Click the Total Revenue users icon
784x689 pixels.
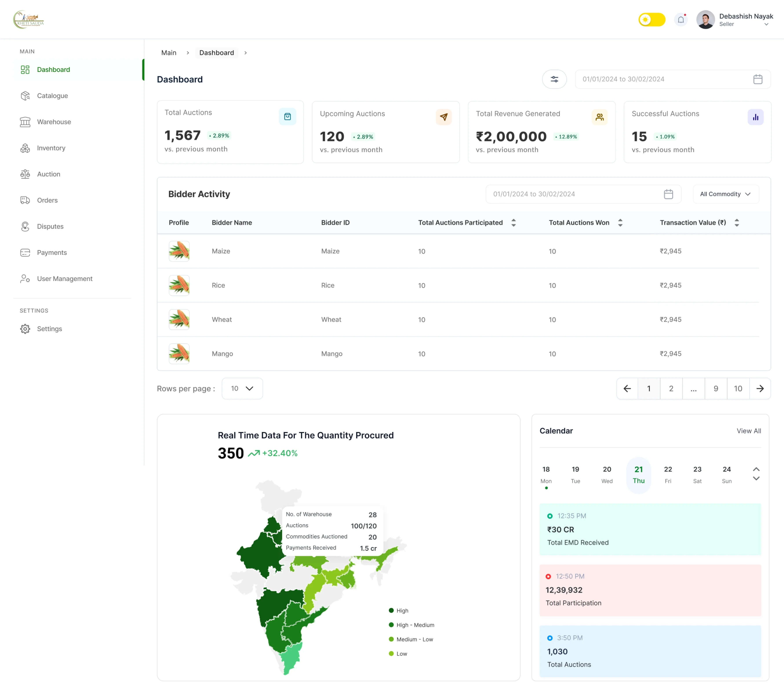pos(600,117)
